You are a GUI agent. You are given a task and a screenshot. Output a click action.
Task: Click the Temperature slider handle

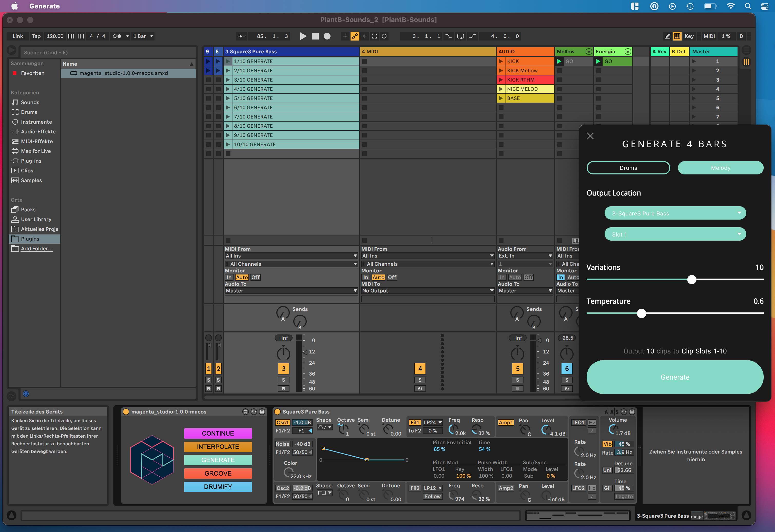[x=641, y=313]
